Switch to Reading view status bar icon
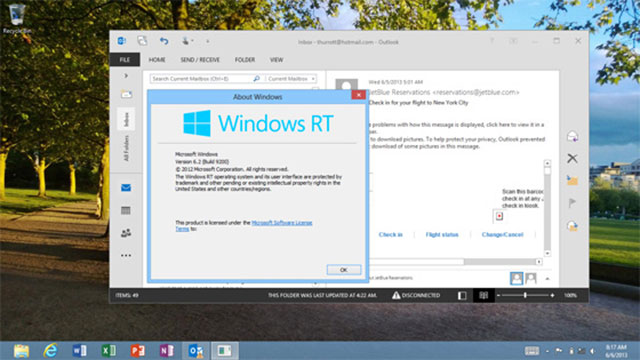This screenshot has width=640, height=360. point(484,295)
